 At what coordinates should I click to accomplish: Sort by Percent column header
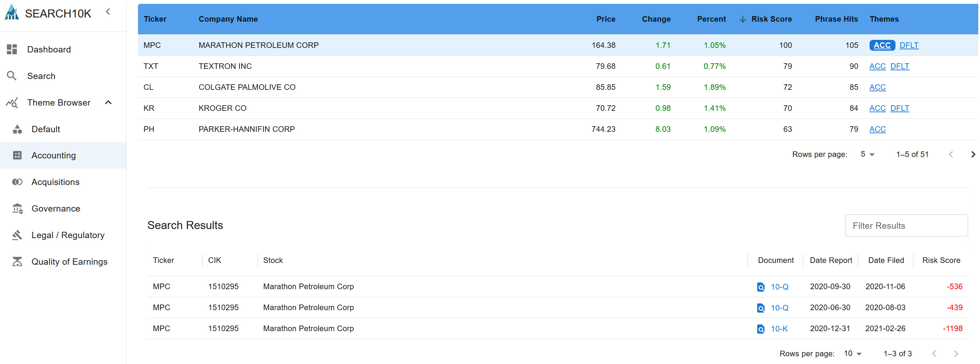711,19
